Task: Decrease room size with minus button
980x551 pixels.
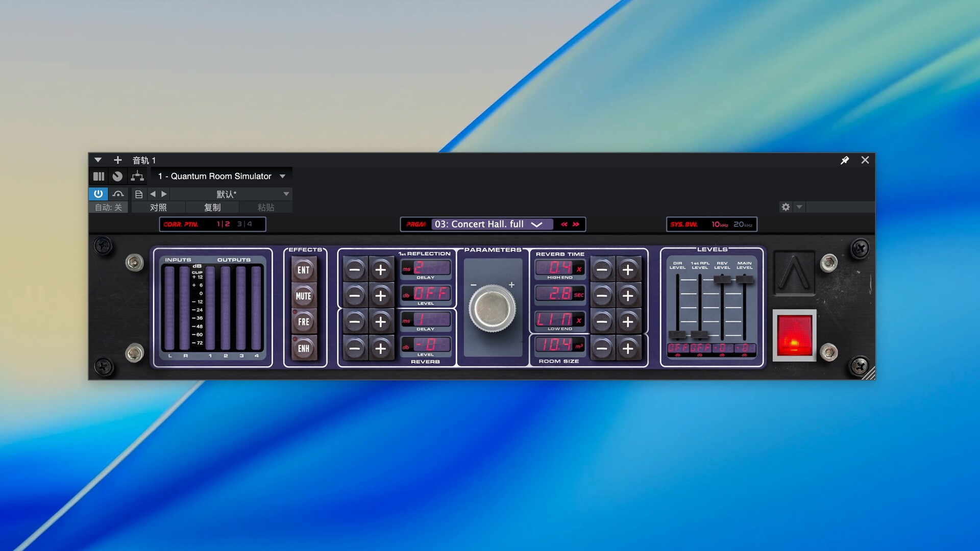Action: click(x=602, y=348)
